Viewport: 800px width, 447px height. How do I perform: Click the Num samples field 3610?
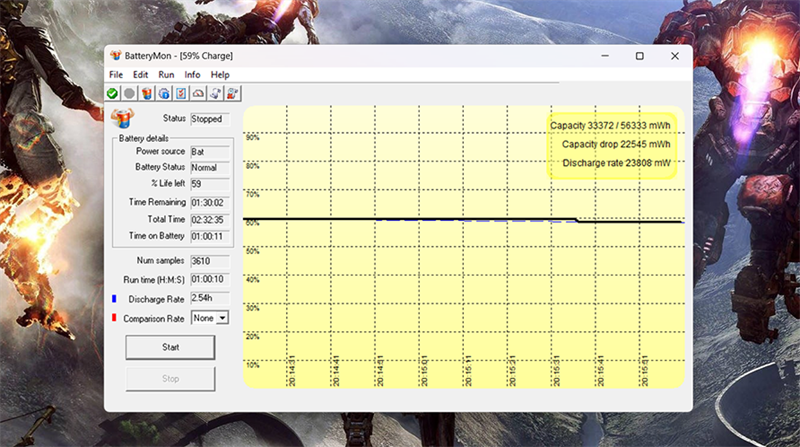click(x=210, y=261)
